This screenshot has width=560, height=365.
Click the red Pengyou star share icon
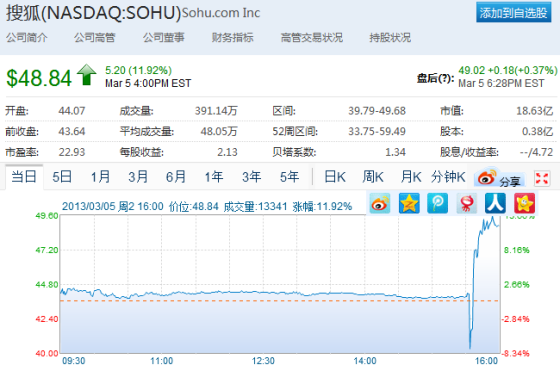tap(524, 203)
